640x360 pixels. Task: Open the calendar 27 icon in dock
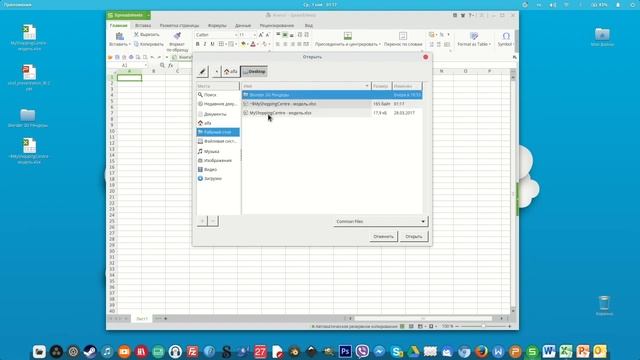pos(260,351)
